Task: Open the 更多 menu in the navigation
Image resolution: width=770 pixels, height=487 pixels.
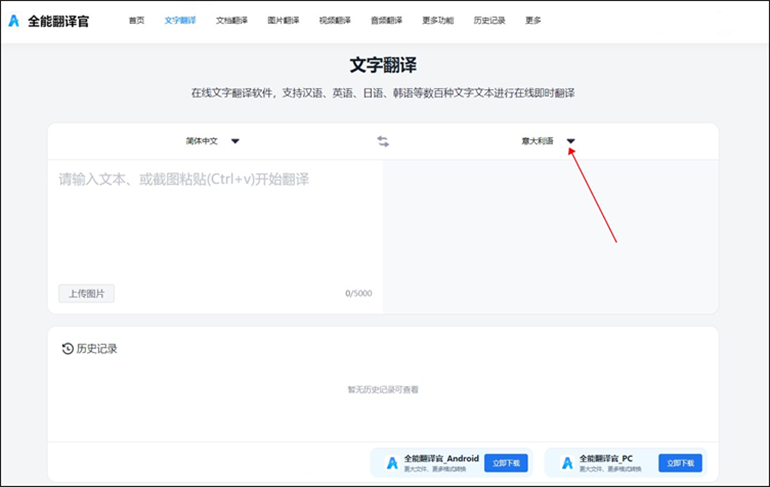Action: [x=533, y=21]
